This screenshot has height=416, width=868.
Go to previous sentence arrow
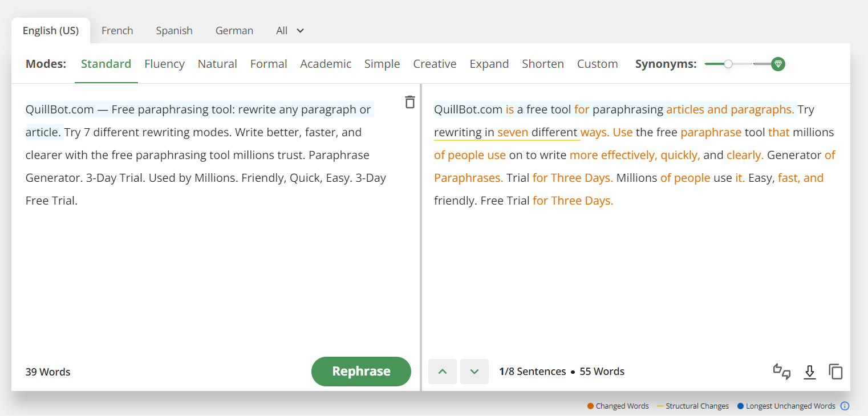pos(443,372)
